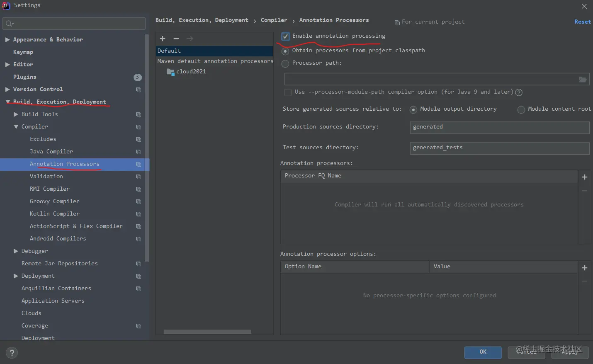This screenshot has height=364, width=593.
Task: Click the OK button
Action: point(483,352)
